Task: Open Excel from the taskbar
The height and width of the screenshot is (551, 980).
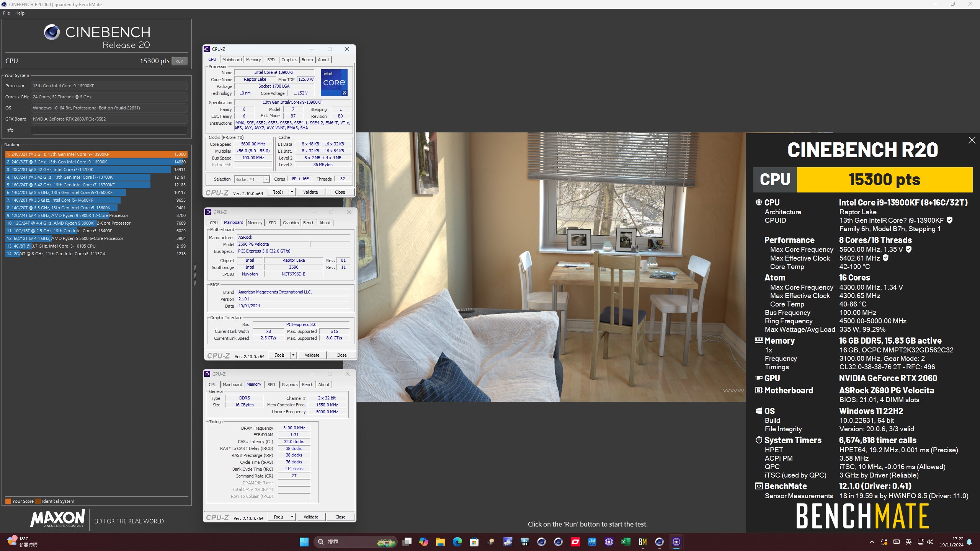Action: click(x=626, y=542)
